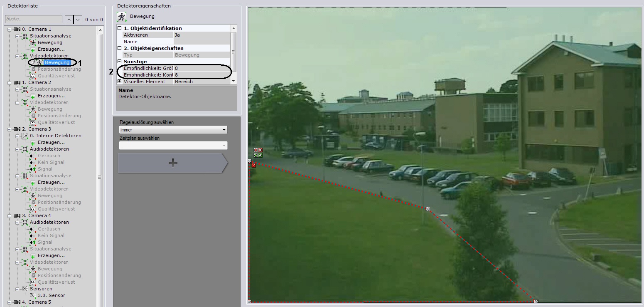Viewport: 644px width, 307px height.
Task: Select Positionsänderung under Camera 2
Action: click(59, 116)
